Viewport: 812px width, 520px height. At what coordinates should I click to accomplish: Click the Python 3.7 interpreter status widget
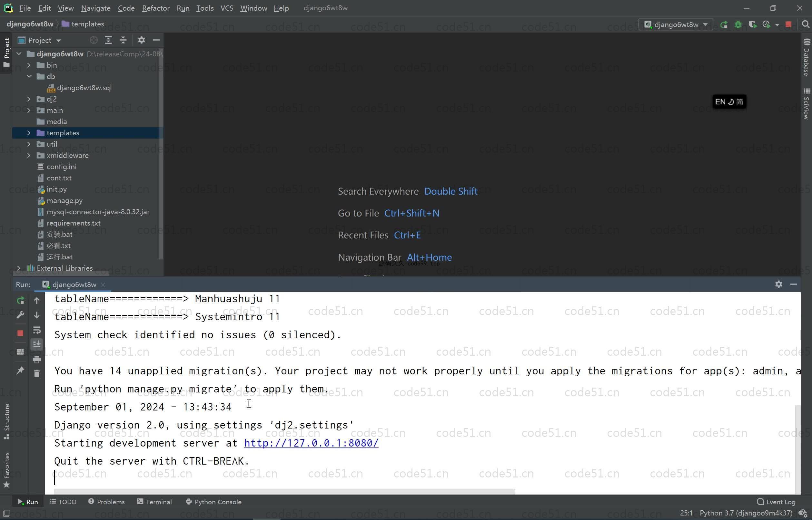[746, 513]
